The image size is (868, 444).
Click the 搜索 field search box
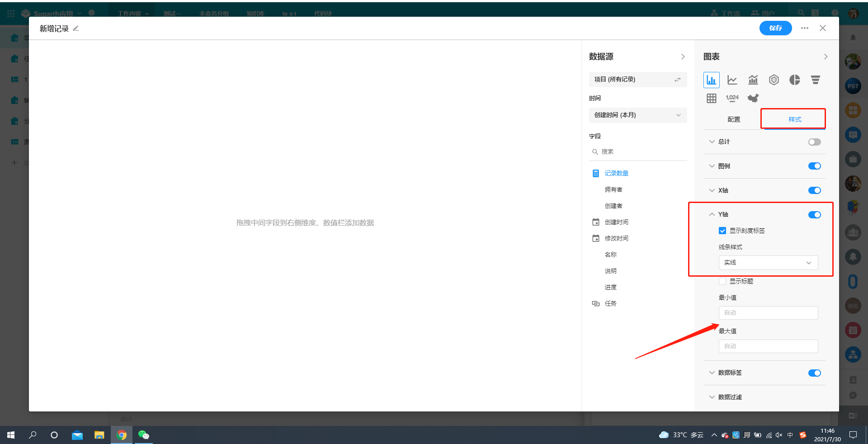(638, 152)
